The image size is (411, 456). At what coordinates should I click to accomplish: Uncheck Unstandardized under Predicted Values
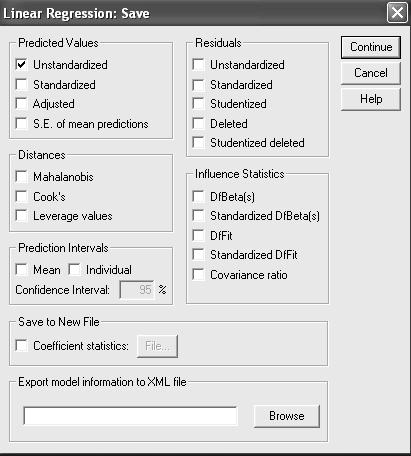tap(21, 64)
